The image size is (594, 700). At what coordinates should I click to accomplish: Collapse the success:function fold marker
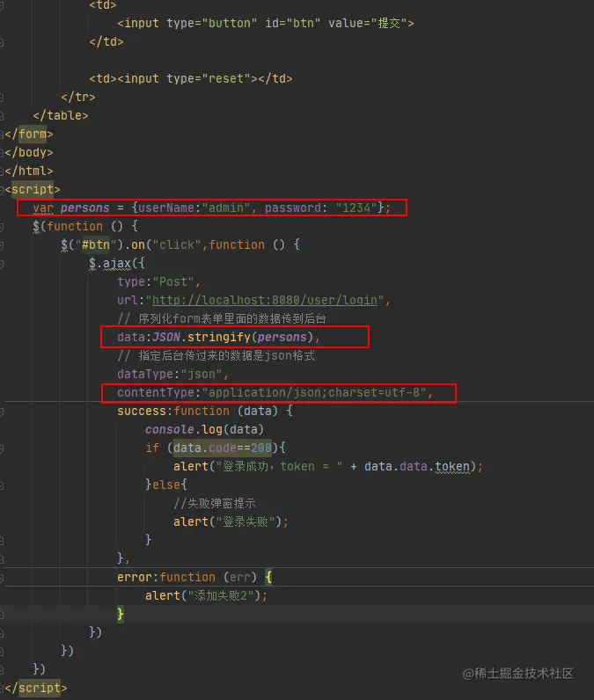[2, 412]
